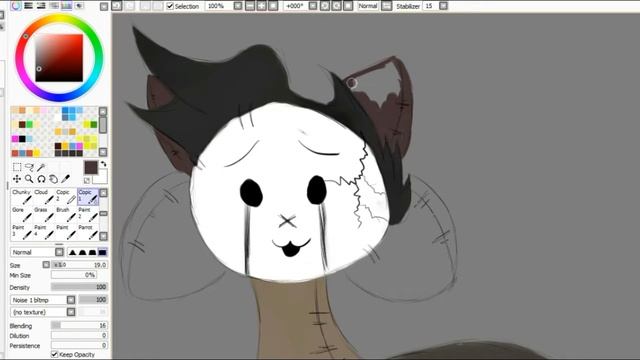Image resolution: width=640 pixels, height=360 pixels.
Task: Select the third brush edge shape
Action: [x=92, y=252]
